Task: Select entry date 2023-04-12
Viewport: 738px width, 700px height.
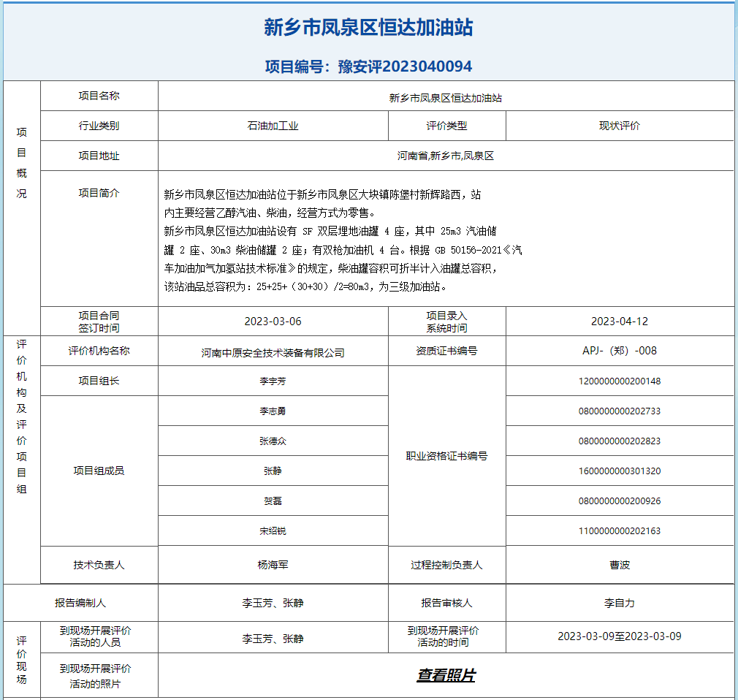Action: click(x=620, y=322)
